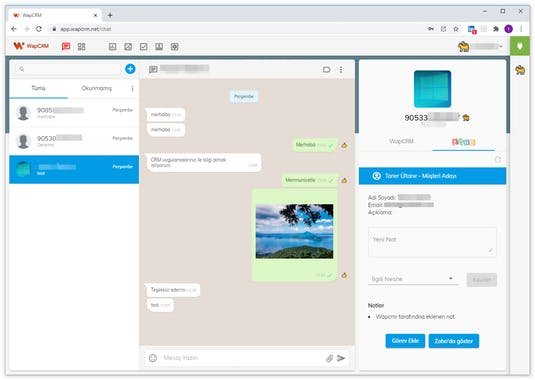Reload the page with browser refresh icon
Image resolution: width=535 pixels, height=380 pixels.
coord(39,29)
